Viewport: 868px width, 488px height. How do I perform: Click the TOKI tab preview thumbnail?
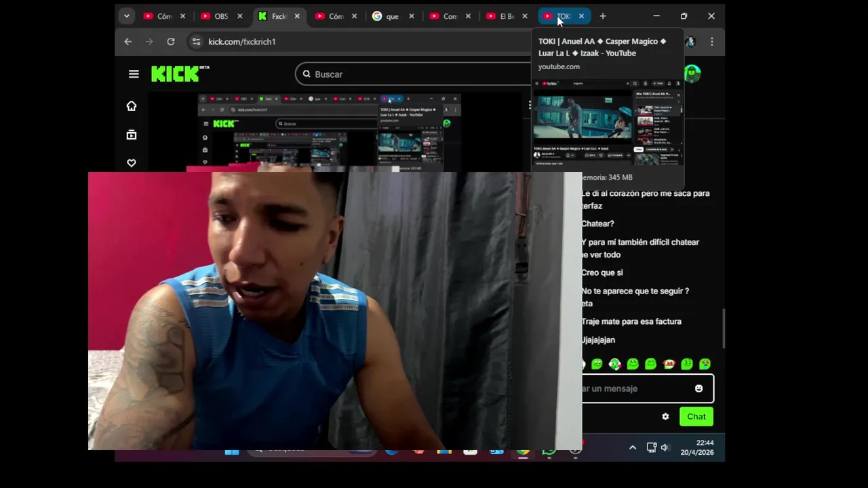(x=608, y=122)
